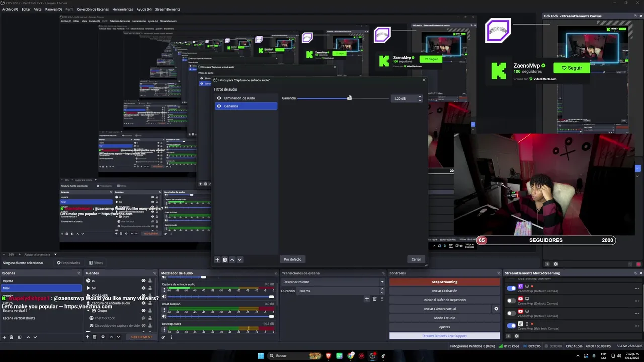
Task: Show the chat tick tock source
Action: tap(143, 318)
